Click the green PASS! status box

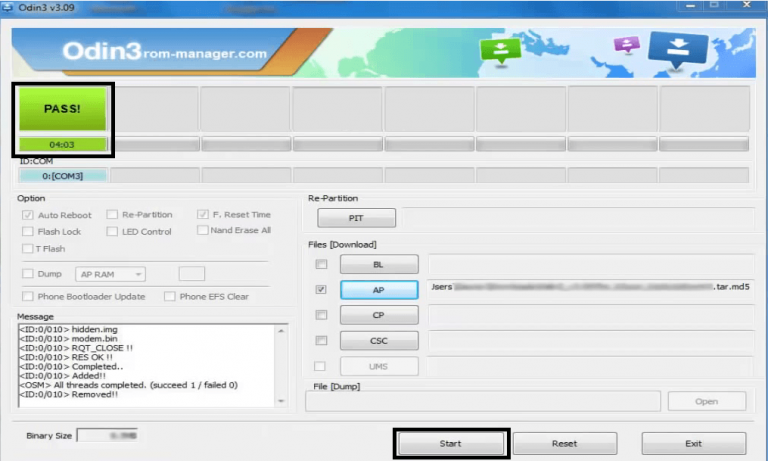point(63,109)
